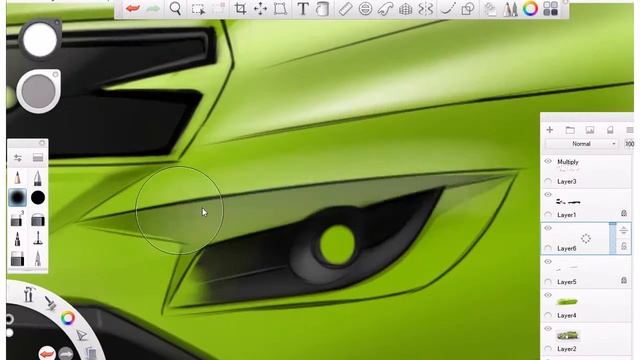
Task: Toggle the lock on Layer1
Action: pyautogui.click(x=624, y=213)
